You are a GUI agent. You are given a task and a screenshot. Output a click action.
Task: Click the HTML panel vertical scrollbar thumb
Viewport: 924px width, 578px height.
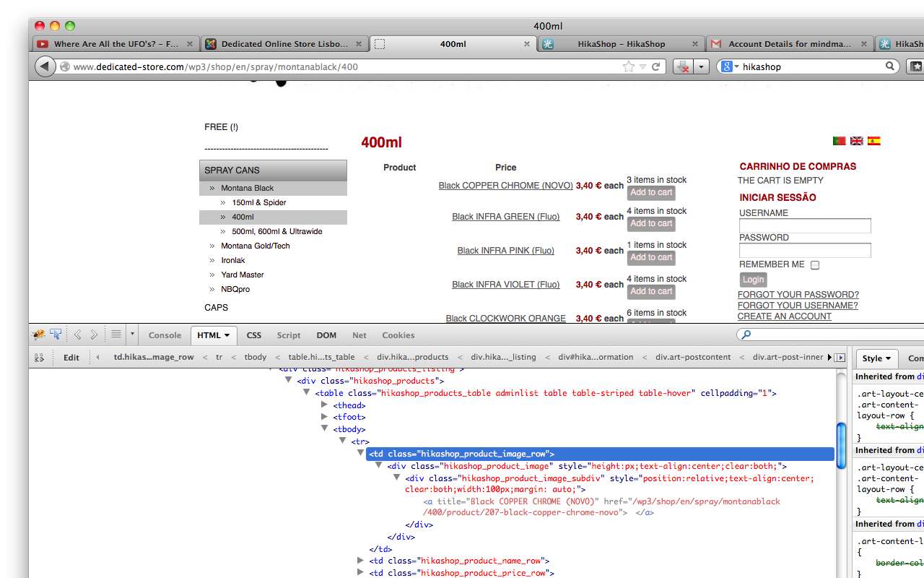(x=841, y=445)
